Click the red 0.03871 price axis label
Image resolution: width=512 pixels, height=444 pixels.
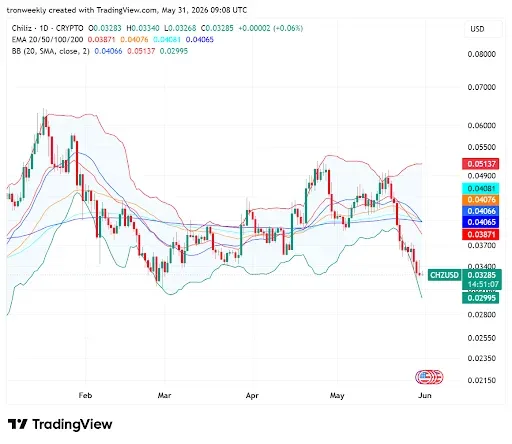(481, 234)
